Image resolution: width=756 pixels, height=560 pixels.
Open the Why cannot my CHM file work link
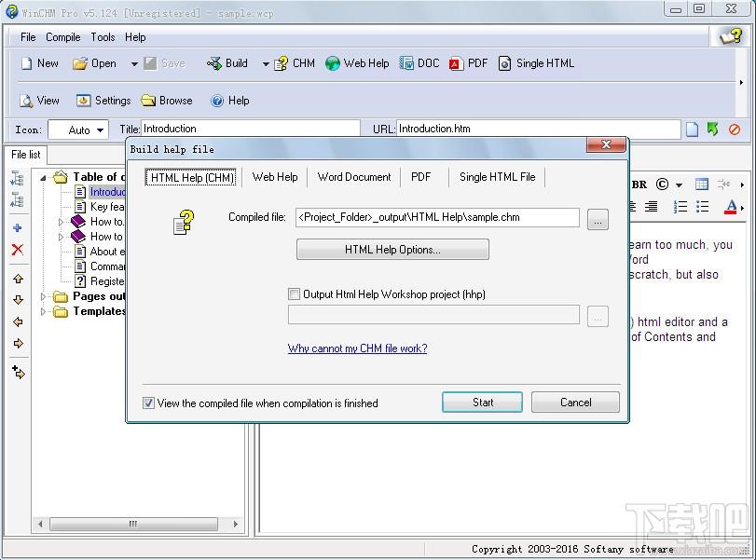(357, 348)
